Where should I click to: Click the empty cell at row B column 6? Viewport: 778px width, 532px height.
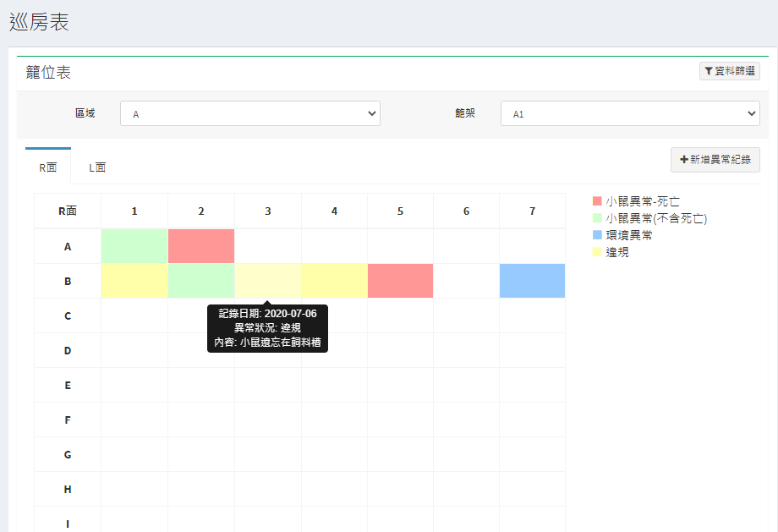pos(466,281)
